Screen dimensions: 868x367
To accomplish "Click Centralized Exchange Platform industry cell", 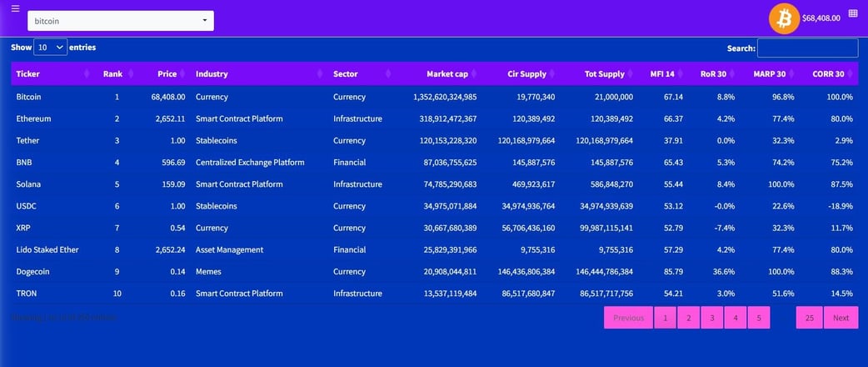I will point(250,163).
